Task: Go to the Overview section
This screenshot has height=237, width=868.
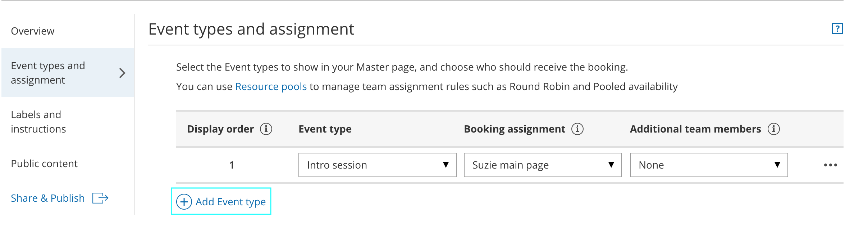Action: pos(33,31)
